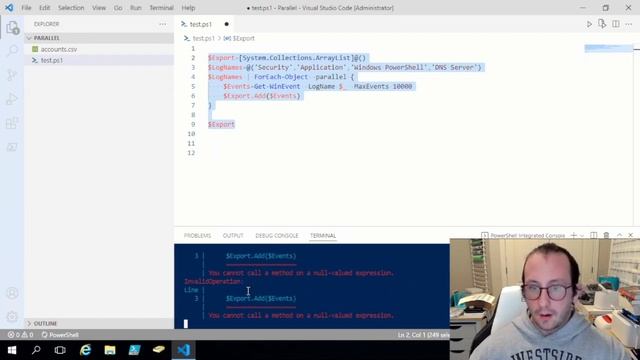Add a new terminal with plus icon
This screenshot has height=360, width=640.
[573, 235]
